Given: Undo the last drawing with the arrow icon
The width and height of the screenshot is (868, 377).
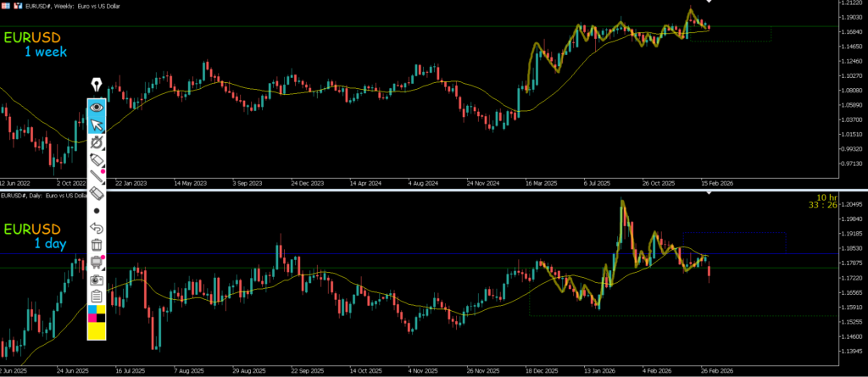Looking at the screenshot, I should point(97,228).
